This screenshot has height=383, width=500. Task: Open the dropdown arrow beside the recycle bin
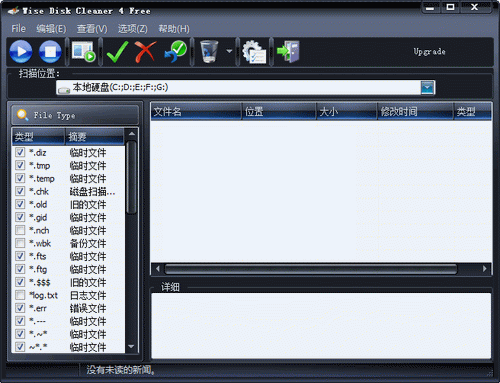tap(229, 51)
